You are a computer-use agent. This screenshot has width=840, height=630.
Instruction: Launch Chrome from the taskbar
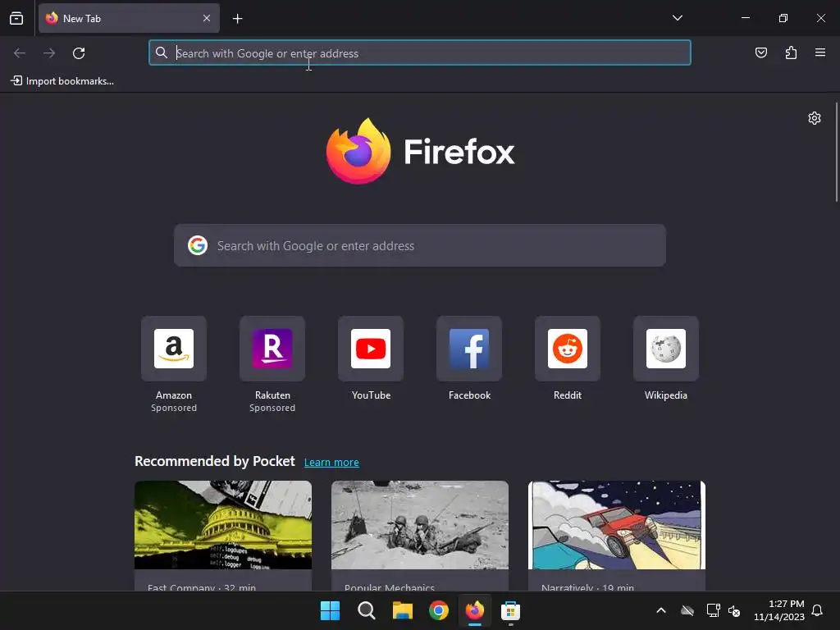tap(439, 610)
